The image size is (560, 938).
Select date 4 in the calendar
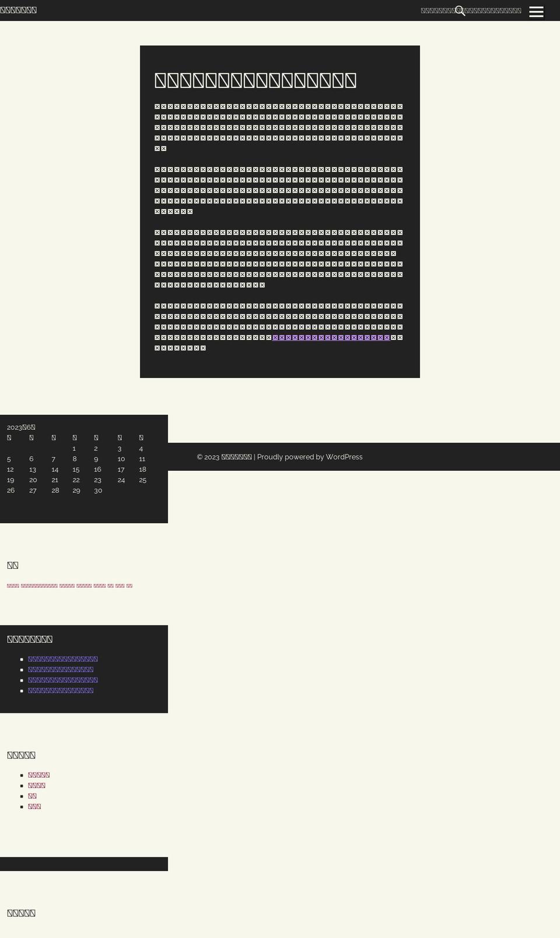141,449
